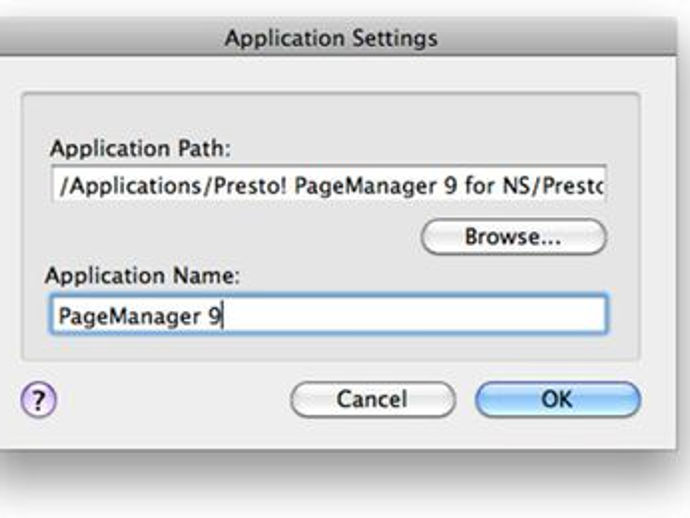This screenshot has height=518, width=690.
Task: Focus the Application Path text field
Action: pos(329,184)
